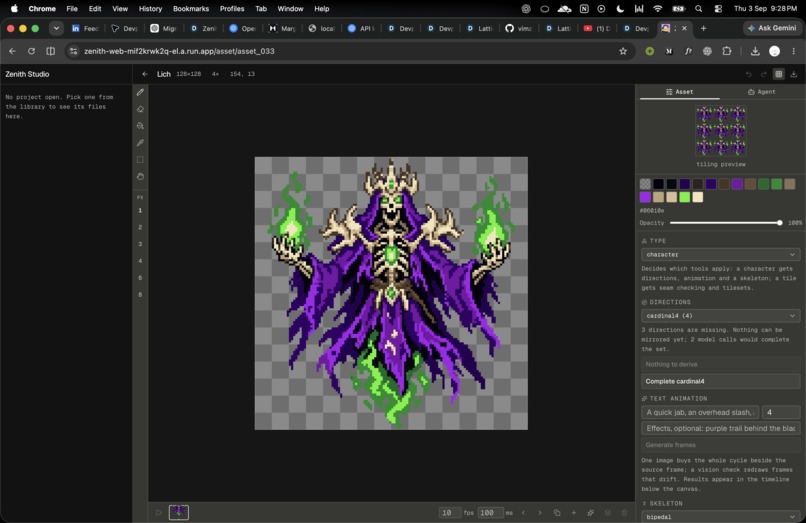Open the Skeleton dropdown showing bipedal
Image resolution: width=806 pixels, height=523 pixels.
click(x=721, y=516)
